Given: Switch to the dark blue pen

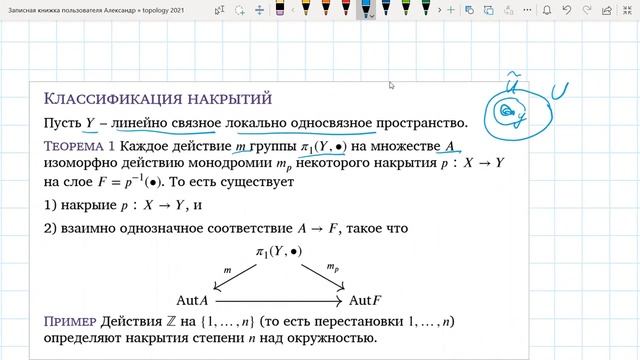Looking at the screenshot, I should (x=386, y=8).
